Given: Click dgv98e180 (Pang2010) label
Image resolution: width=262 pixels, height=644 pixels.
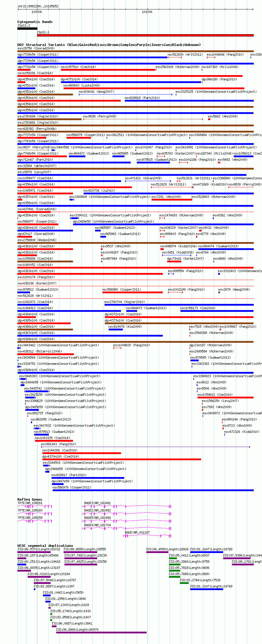Looking at the screenshot, I should click(219, 79).
